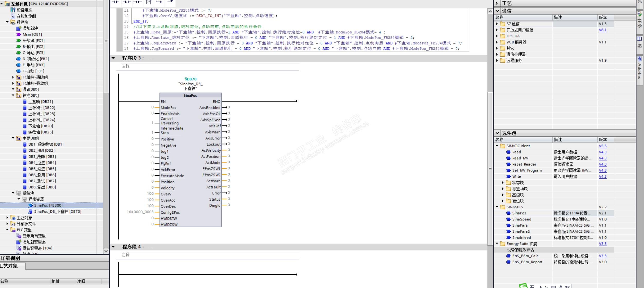The image size is (644, 288).
Task: Insert a normally closed contact
Action: coord(127,2)
